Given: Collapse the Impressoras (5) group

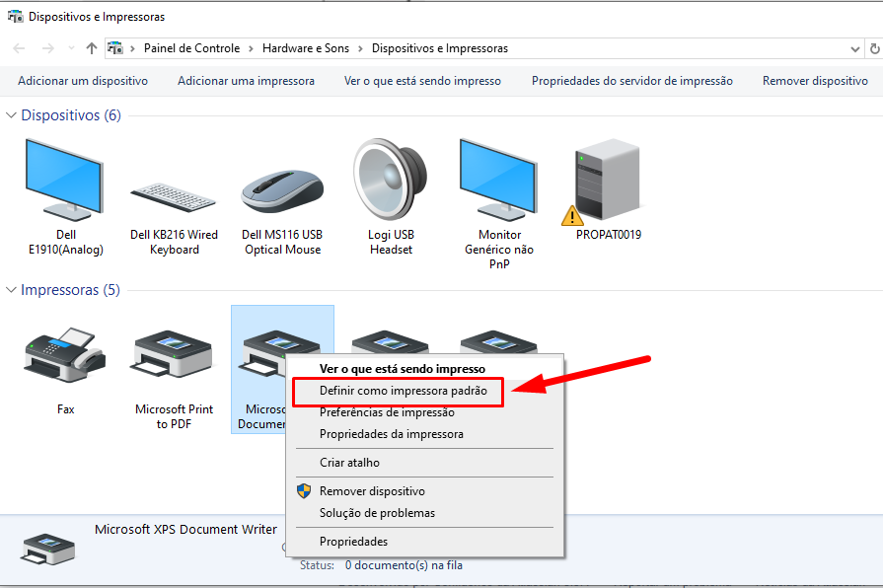Looking at the screenshot, I should tap(11, 290).
